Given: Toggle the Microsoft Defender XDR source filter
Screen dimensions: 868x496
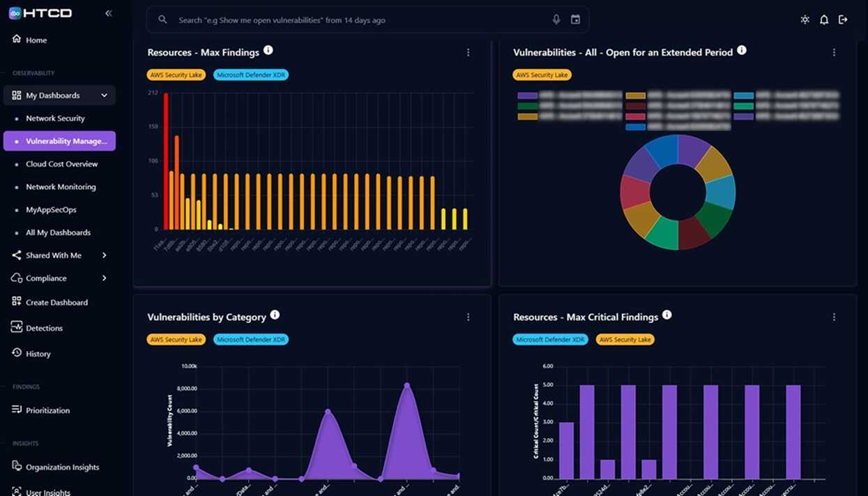Looking at the screenshot, I should click(251, 75).
